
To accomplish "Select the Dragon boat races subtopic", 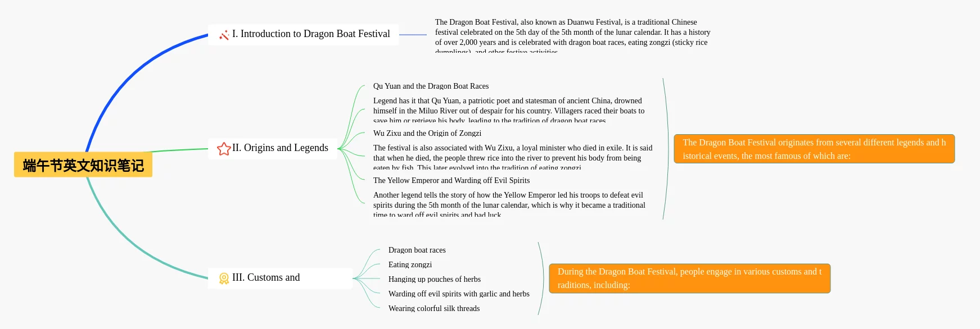I will click(417, 250).
